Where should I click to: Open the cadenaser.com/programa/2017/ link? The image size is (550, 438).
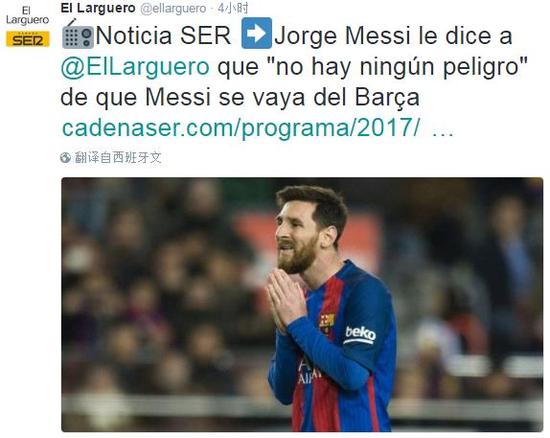[x=241, y=128]
